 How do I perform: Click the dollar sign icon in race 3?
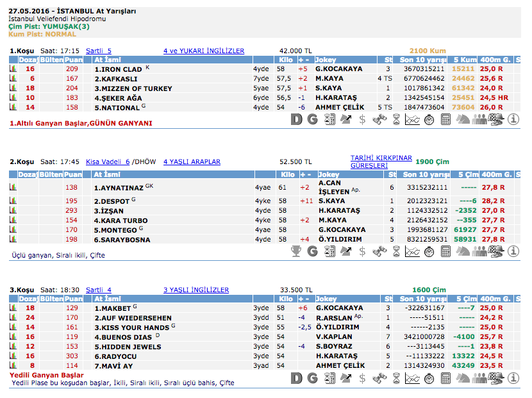tap(363, 379)
